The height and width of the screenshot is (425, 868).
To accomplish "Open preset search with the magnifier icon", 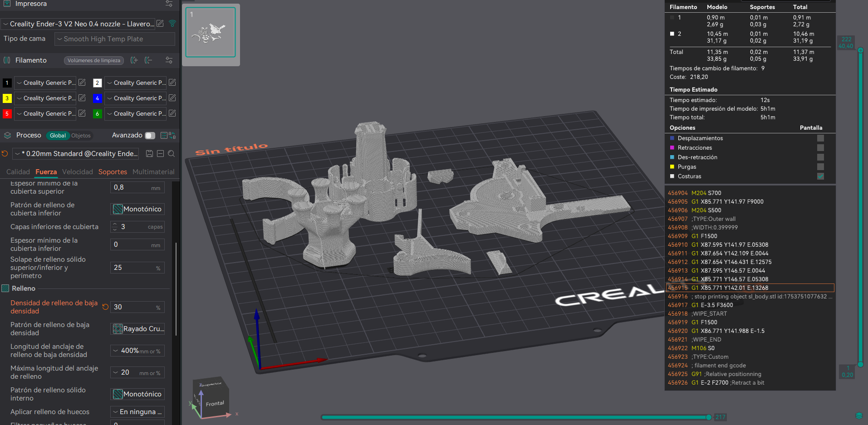I will (171, 153).
